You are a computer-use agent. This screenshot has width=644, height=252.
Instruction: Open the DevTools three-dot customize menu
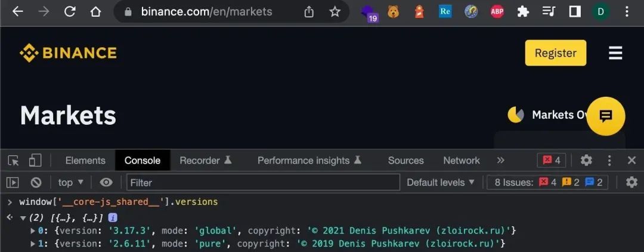tap(609, 160)
